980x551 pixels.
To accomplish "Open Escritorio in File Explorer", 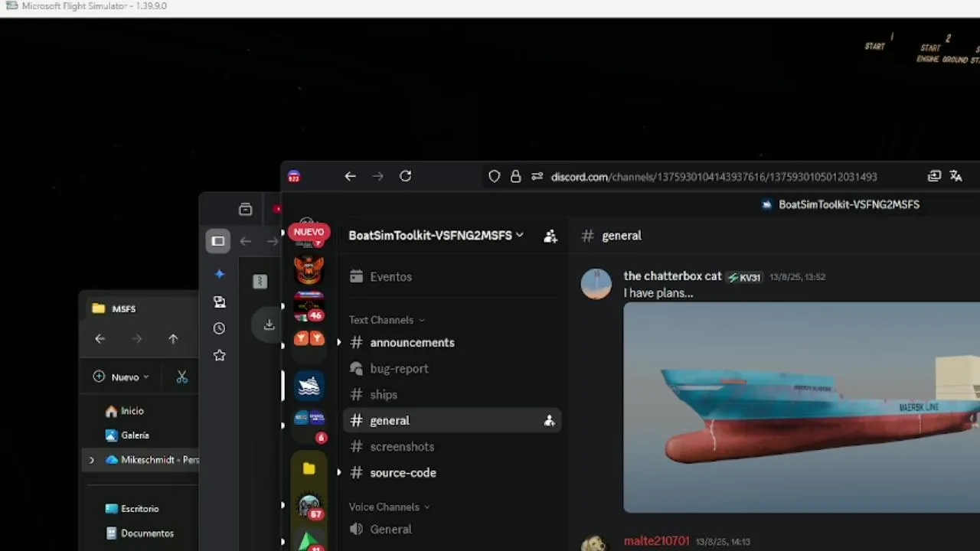I will click(132, 509).
